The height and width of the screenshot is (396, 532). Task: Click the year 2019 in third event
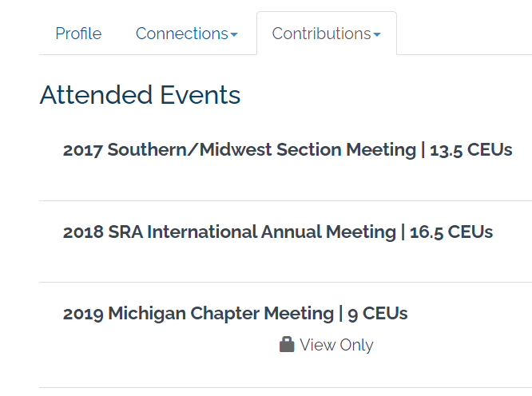(x=83, y=314)
